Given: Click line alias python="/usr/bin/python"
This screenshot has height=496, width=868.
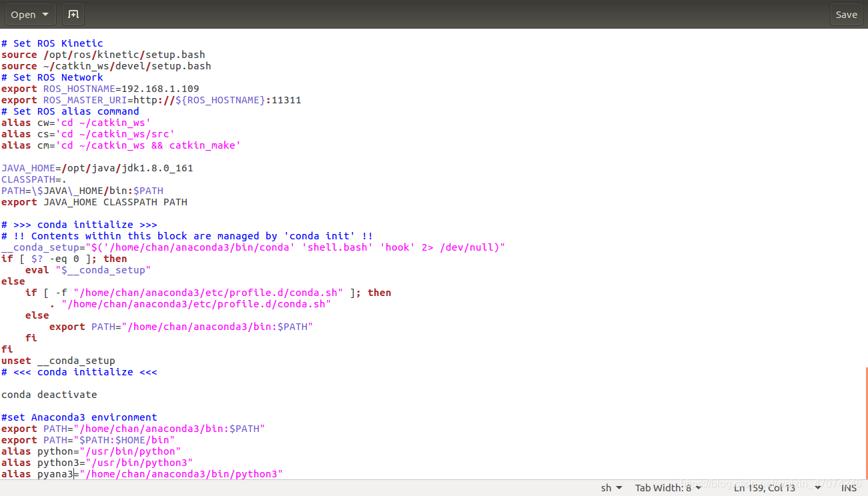Looking at the screenshot, I should pos(91,451).
